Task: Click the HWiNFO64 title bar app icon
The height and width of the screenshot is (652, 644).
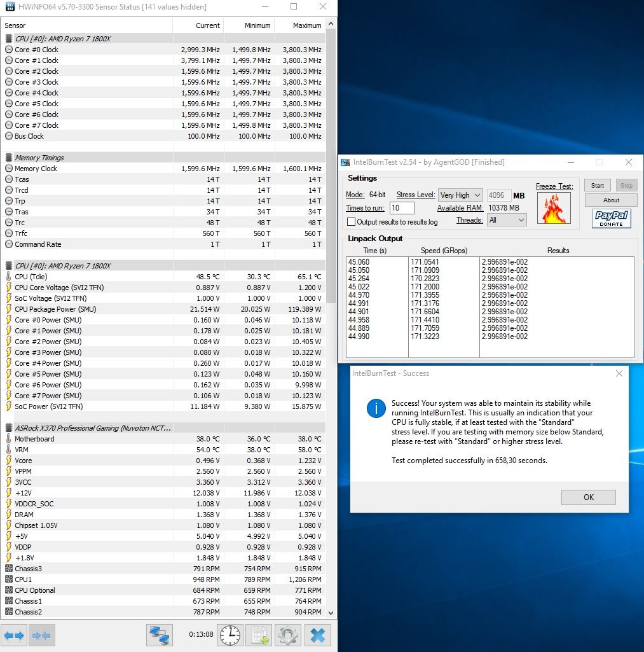Action: (10, 6)
